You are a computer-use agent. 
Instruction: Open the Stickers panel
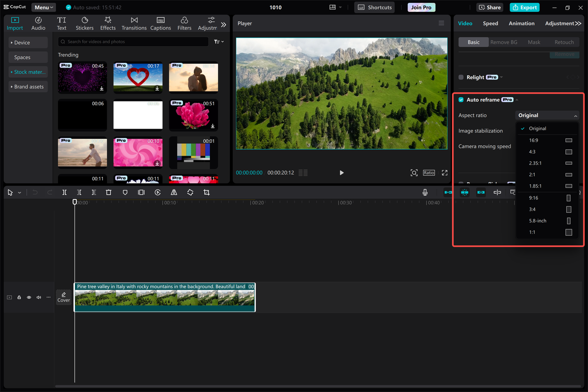coord(85,23)
